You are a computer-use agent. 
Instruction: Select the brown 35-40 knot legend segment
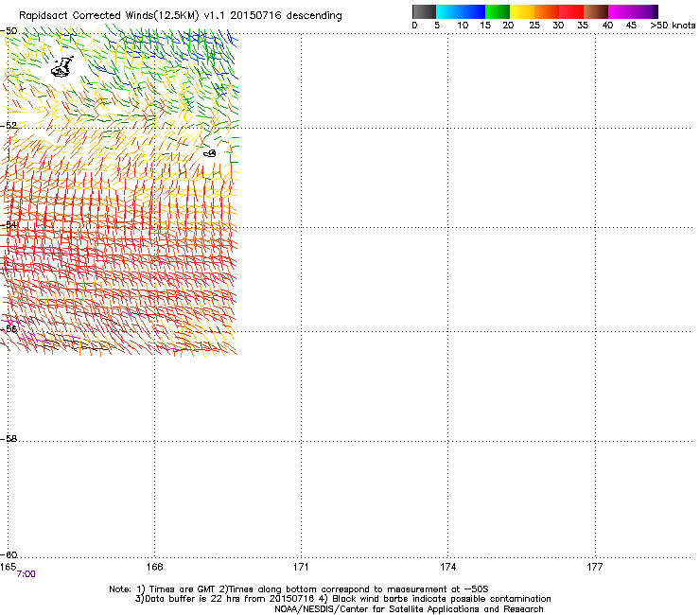596,11
